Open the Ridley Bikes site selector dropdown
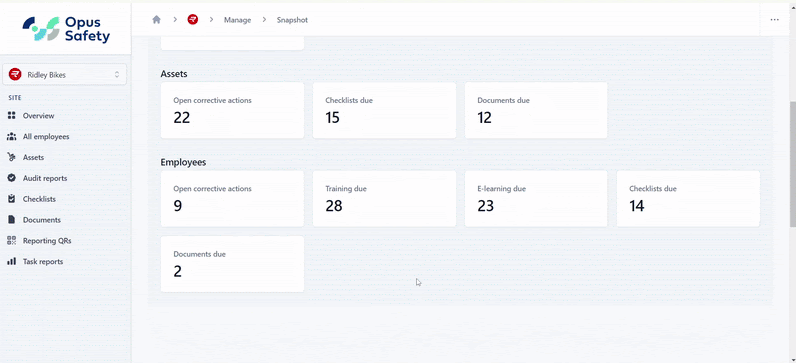The width and height of the screenshot is (796, 363). [64, 75]
